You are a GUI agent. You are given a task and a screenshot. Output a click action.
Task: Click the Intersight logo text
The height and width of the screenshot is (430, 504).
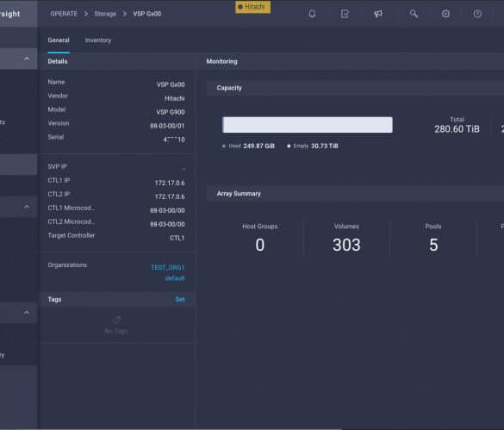[10, 14]
